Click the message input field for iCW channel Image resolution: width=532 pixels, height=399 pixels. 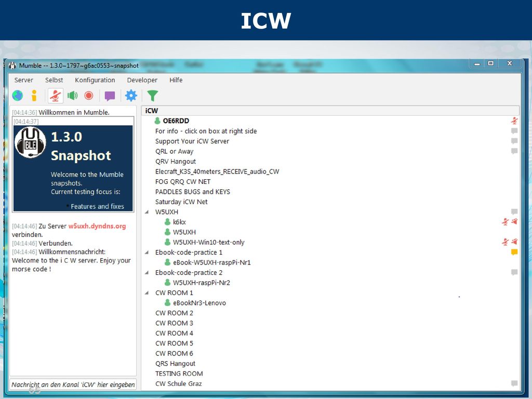coord(73,384)
